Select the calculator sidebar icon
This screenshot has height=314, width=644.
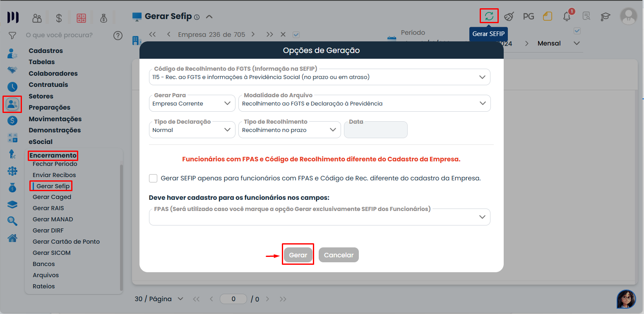12,138
